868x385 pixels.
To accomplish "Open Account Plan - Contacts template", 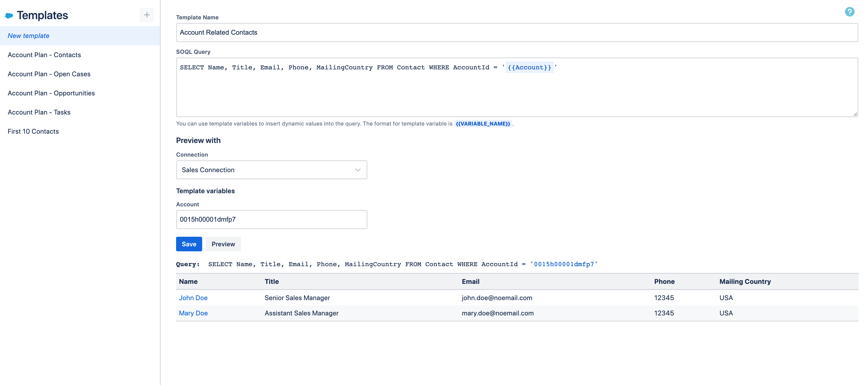I will tap(44, 55).
